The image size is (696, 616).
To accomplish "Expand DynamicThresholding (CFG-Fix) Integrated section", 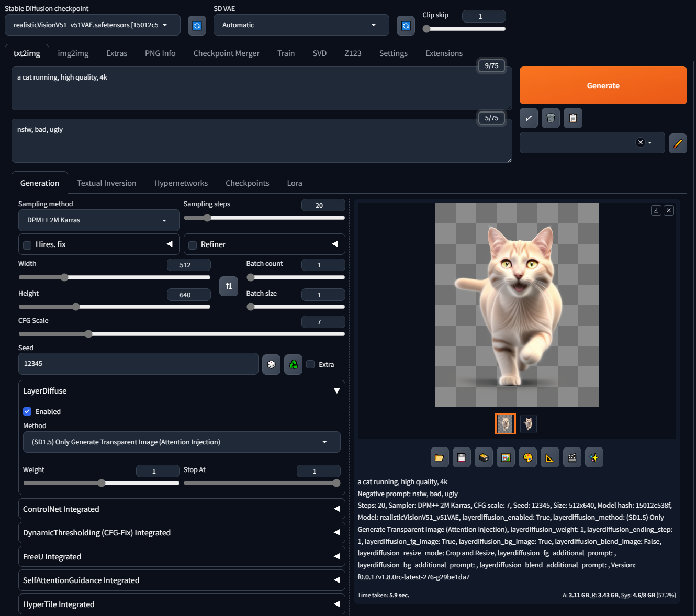I will [182, 532].
